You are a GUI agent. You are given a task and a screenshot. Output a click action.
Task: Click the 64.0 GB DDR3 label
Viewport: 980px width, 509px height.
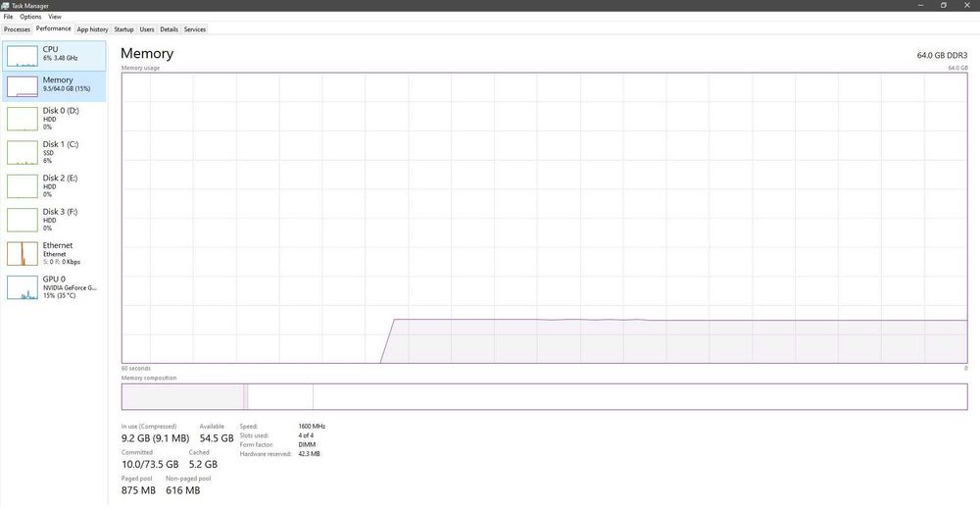942,56
